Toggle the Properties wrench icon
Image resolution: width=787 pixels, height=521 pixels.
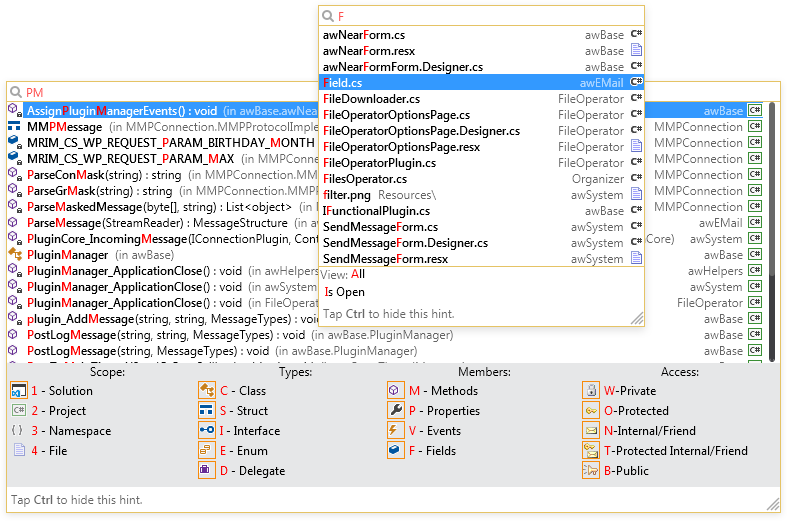(396, 411)
